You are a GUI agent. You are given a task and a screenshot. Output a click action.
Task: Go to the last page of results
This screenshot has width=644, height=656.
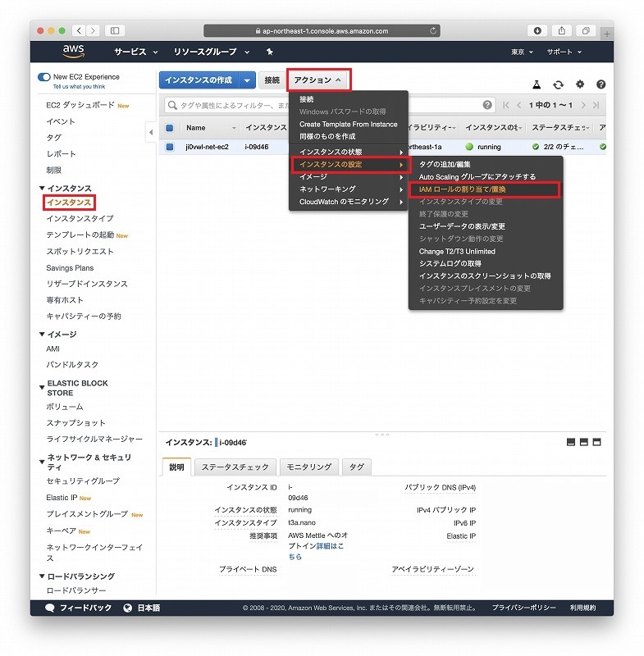point(596,105)
